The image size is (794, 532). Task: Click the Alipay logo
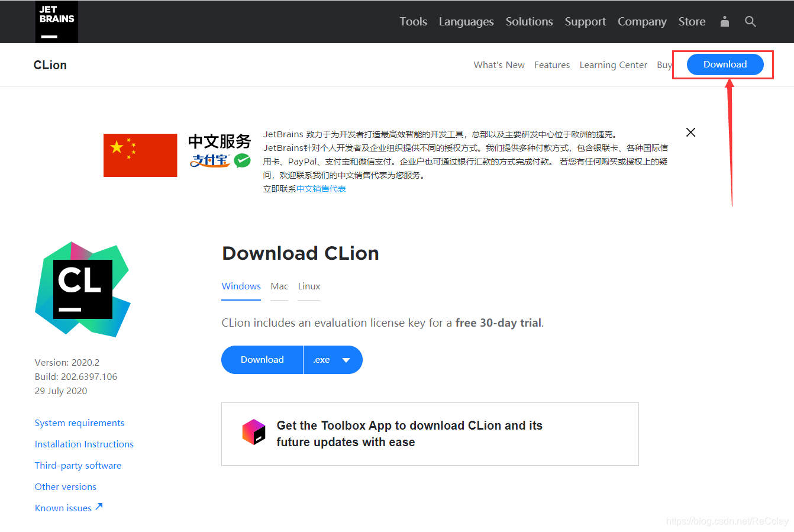coord(210,160)
